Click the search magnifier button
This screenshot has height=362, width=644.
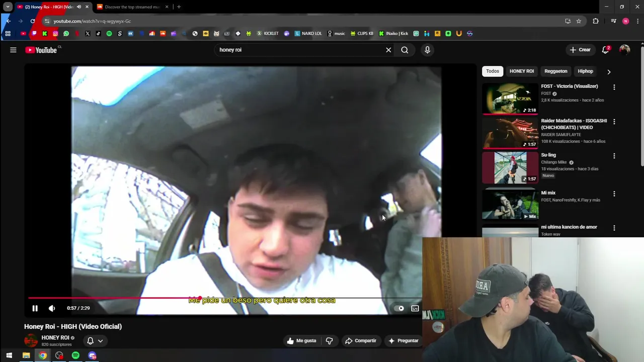pos(405,50)
